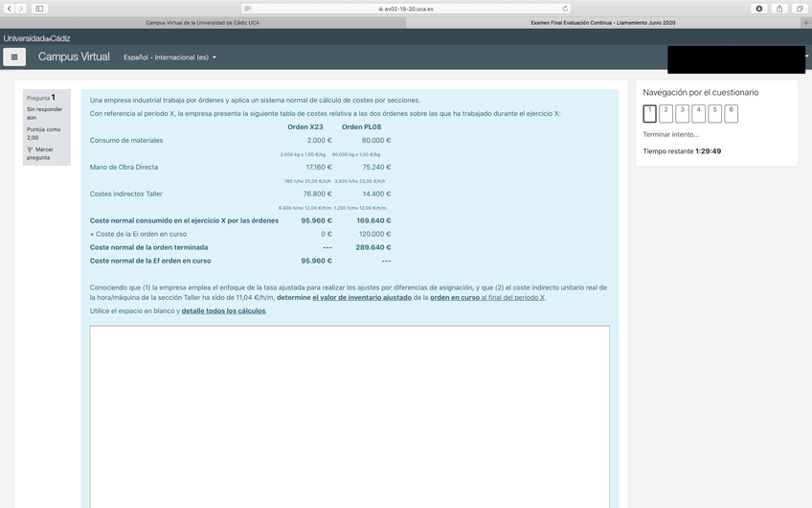The height and width of the screenshot is (508, 812).
Task: Jump to question 4 in quiz navigation
Action: point(699,114)
